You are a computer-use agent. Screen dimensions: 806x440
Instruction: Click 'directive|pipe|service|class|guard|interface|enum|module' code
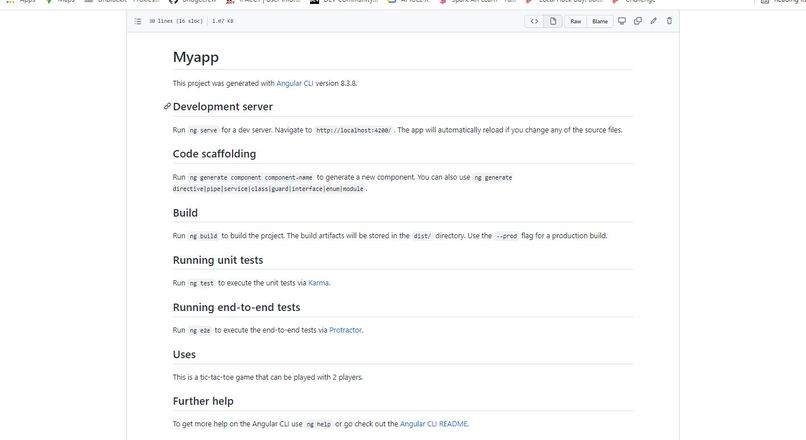(268, 189)
